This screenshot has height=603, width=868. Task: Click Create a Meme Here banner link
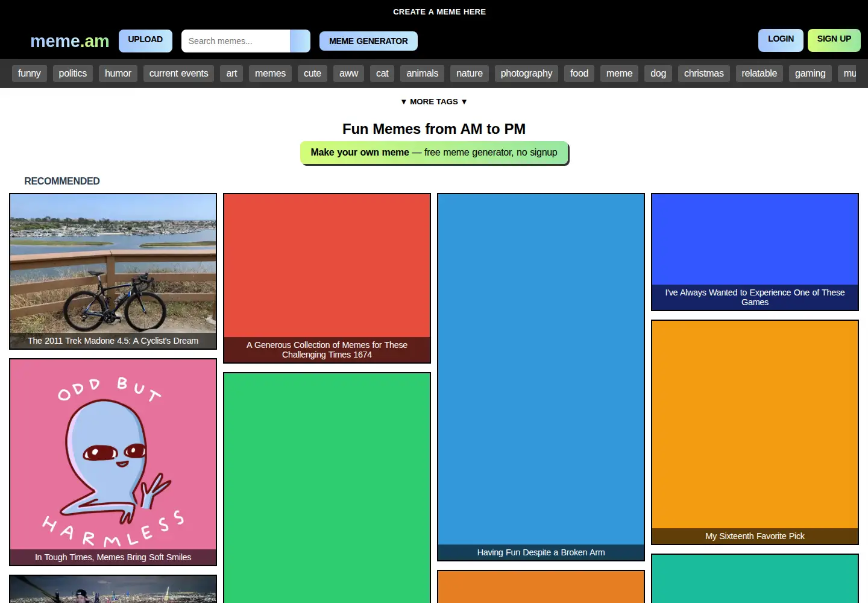(439, 11)
